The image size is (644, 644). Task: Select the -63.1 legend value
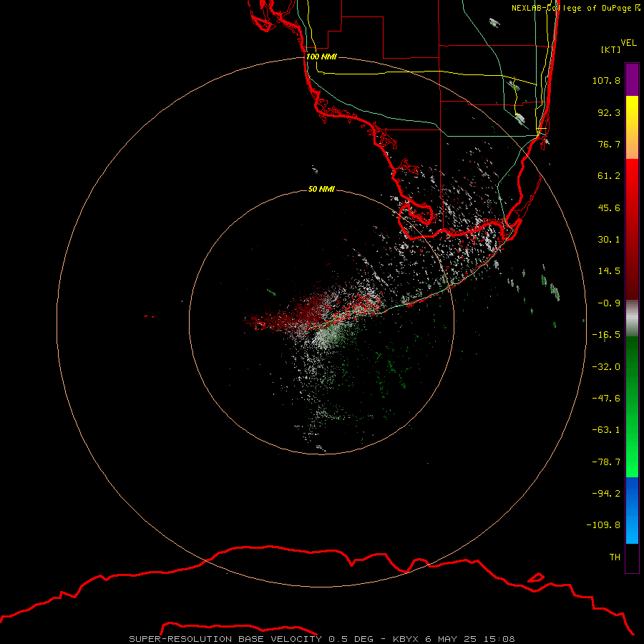[606, 430]
